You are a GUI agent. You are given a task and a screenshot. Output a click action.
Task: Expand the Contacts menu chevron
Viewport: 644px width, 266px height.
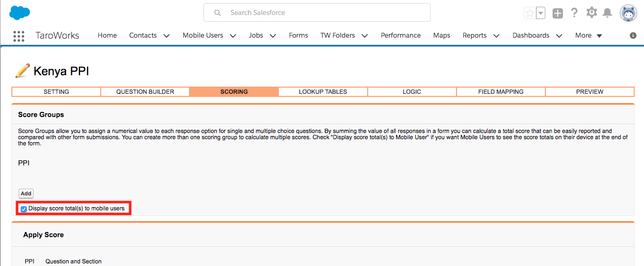[166, 36]
